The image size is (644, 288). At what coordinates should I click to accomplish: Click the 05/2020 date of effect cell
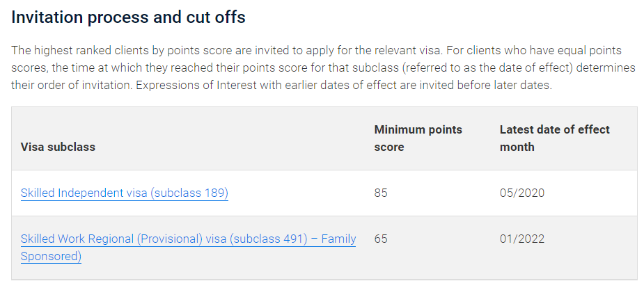[522, 193]
